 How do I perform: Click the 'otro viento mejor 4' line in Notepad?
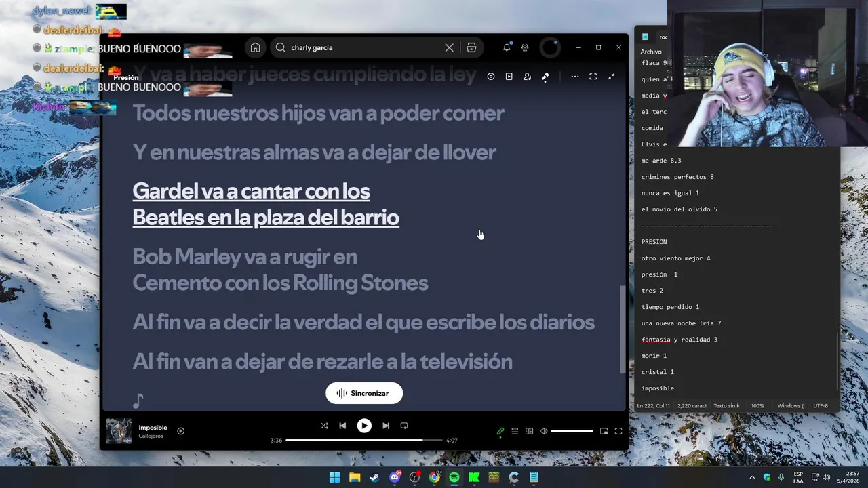tap(675, 258)
